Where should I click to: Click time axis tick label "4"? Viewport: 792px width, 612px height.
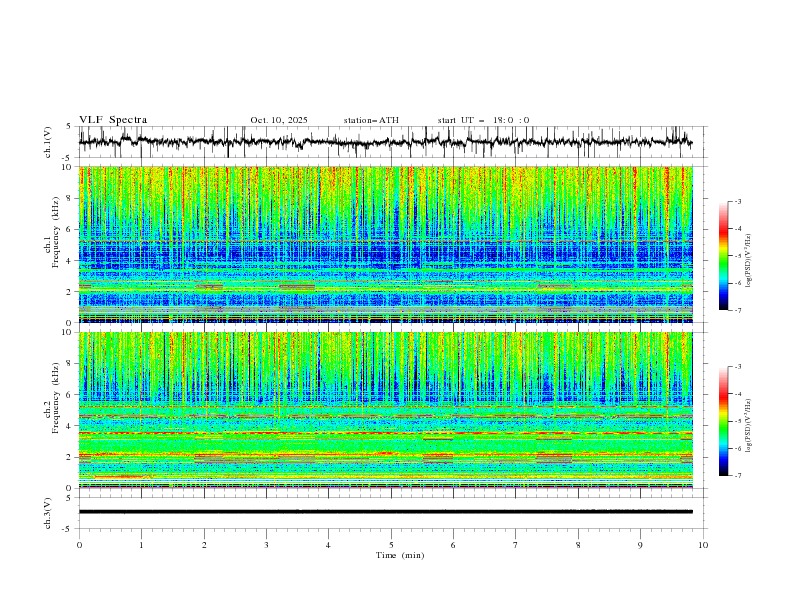coord(328,545)
